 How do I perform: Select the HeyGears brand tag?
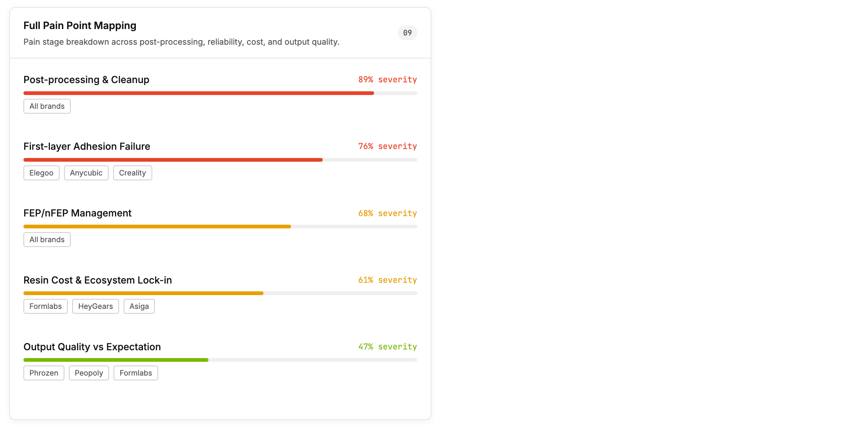point(95,306)
